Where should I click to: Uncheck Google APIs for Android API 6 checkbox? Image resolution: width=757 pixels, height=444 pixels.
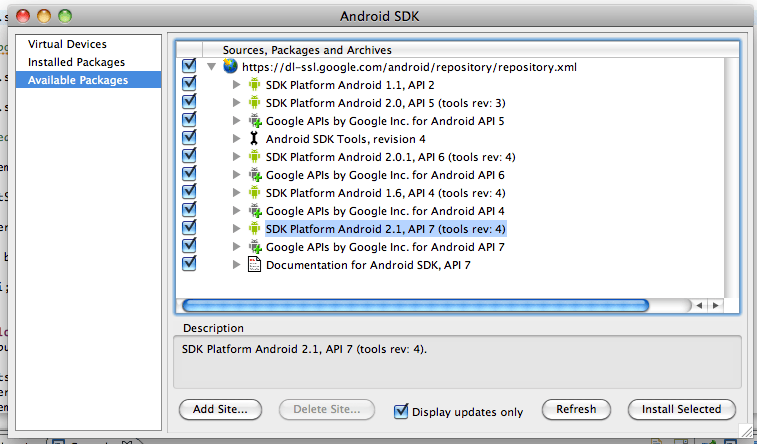click(189, 174)
